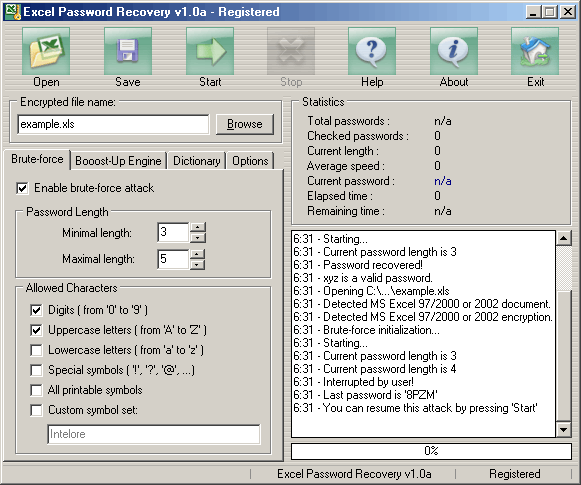Click the log scrollbar thumb
This screenshot has width=581, height=485.
pos(564,356)
